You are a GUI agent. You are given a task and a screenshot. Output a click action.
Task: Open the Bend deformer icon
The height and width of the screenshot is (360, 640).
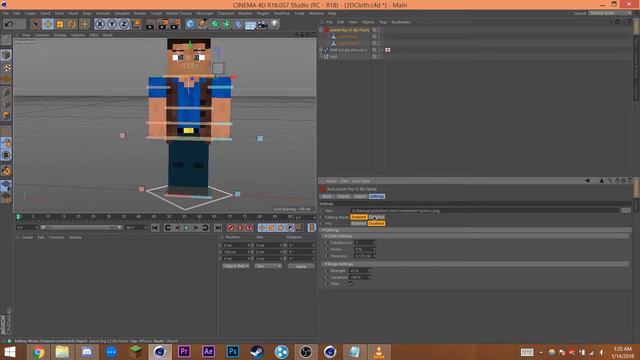point(239,24)
